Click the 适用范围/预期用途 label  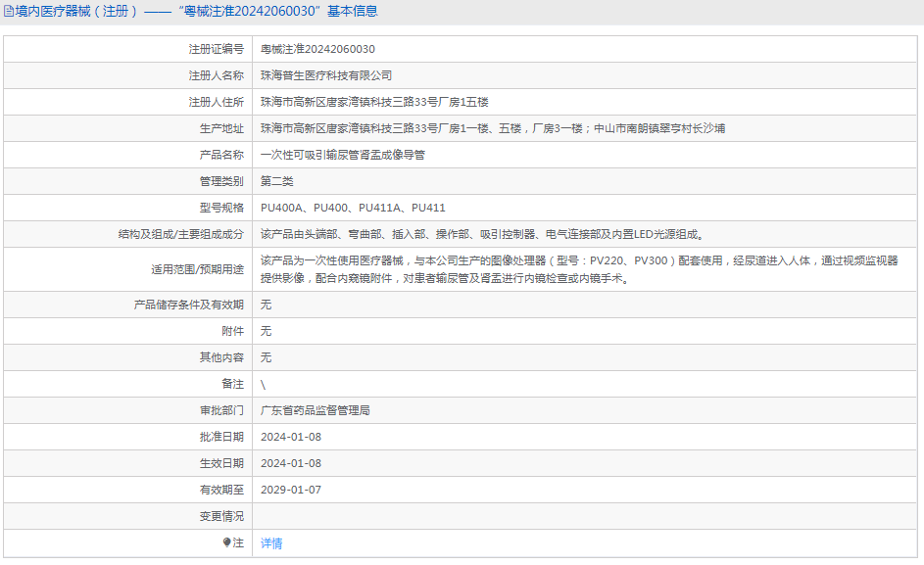(197, 269)
